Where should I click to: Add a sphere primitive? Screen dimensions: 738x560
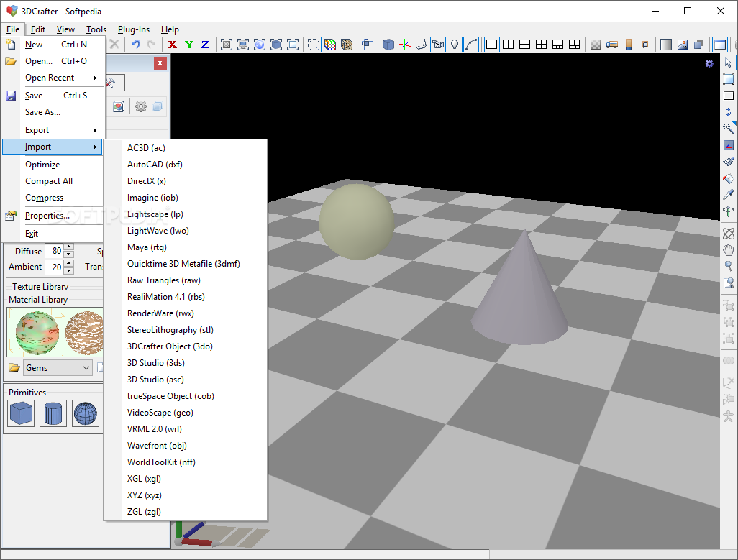(x=85, y=413)
